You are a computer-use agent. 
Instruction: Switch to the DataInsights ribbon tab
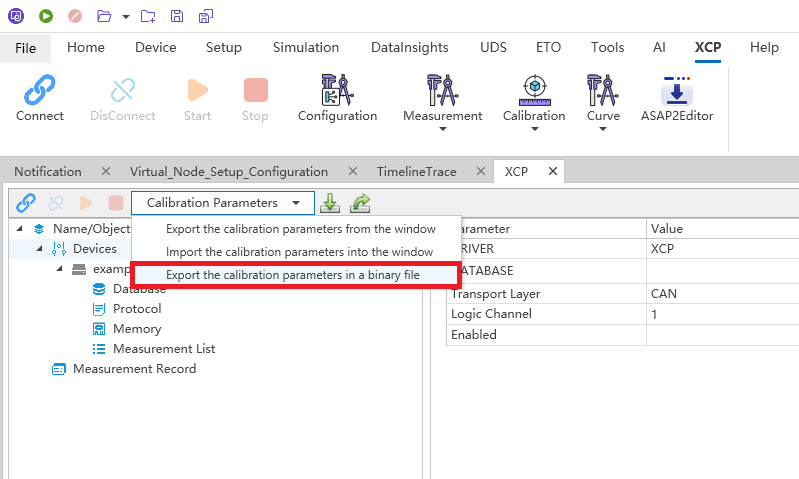pyautogui.click(x=410, y=47)
